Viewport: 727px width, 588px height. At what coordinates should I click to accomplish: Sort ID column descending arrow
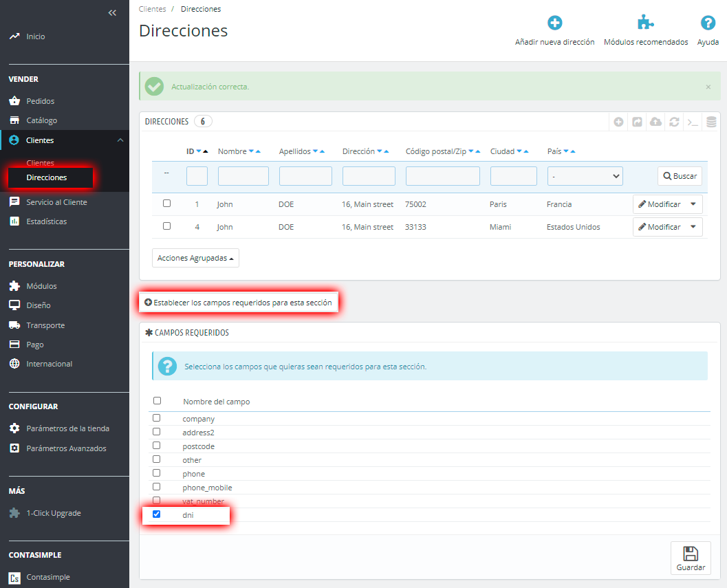point(199,151)
